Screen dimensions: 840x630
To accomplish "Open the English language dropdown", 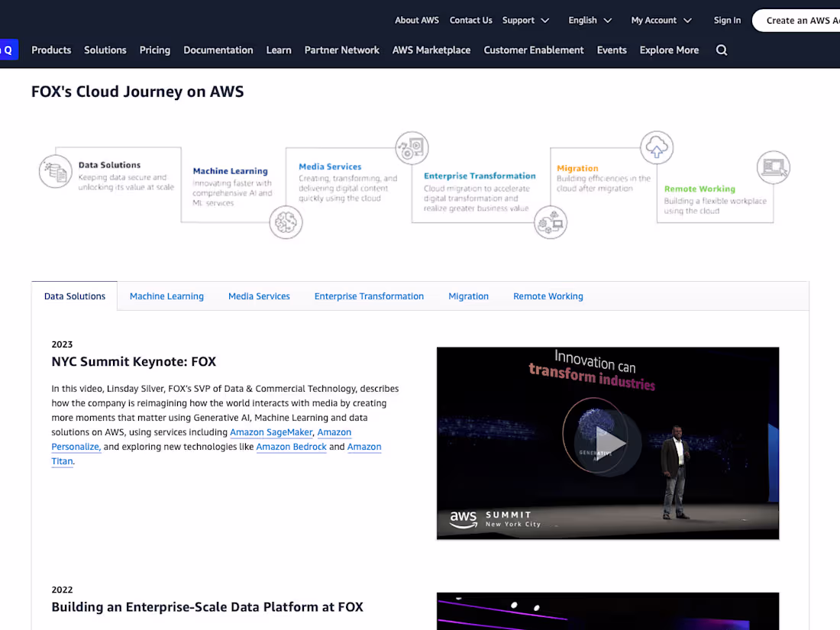I will pyautogui.click(x=589, y=20).
